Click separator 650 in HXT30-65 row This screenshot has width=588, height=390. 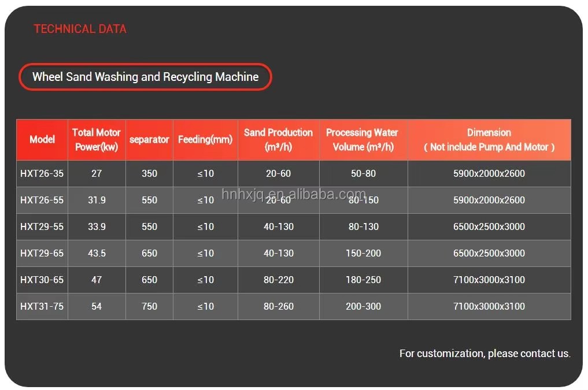tap(149, 280)
